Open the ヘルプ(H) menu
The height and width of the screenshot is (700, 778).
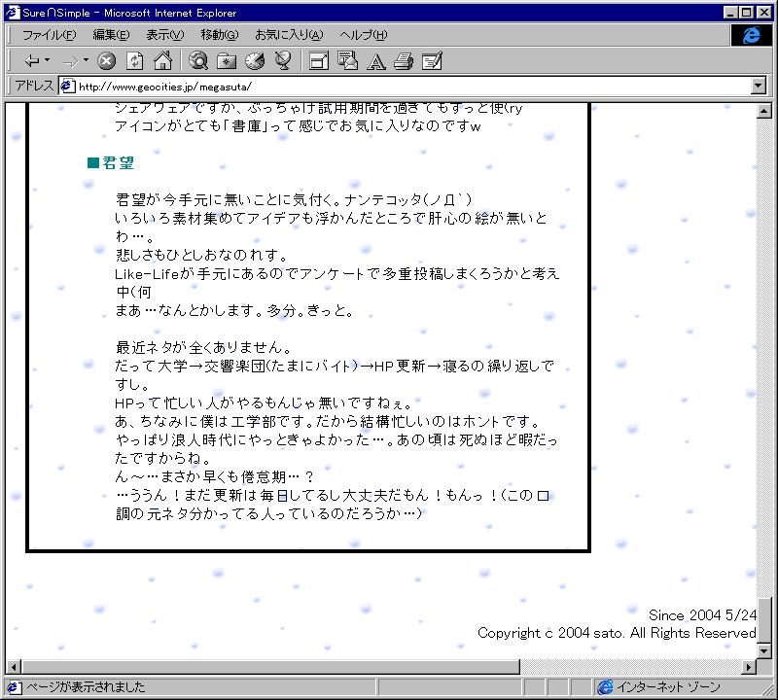363,35
